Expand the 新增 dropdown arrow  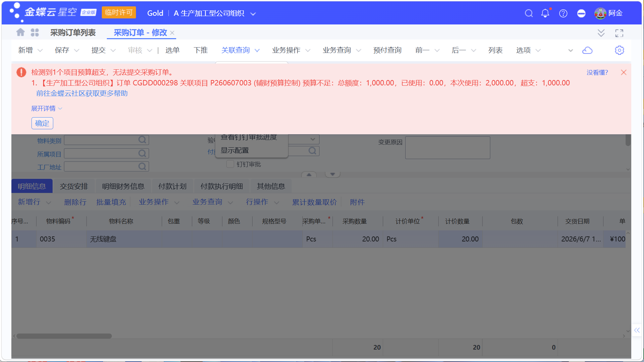point(40,51)
